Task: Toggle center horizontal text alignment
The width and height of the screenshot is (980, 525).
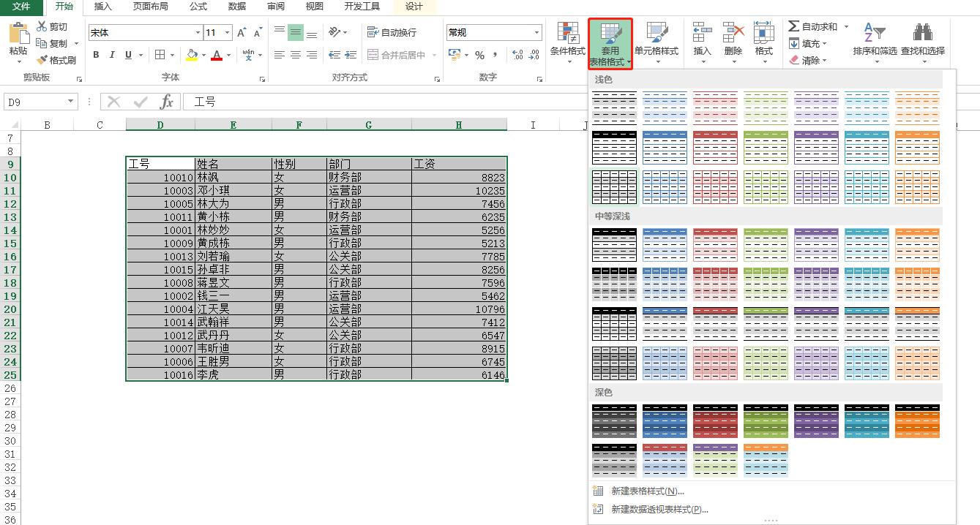Action: [x=296, y=55]
